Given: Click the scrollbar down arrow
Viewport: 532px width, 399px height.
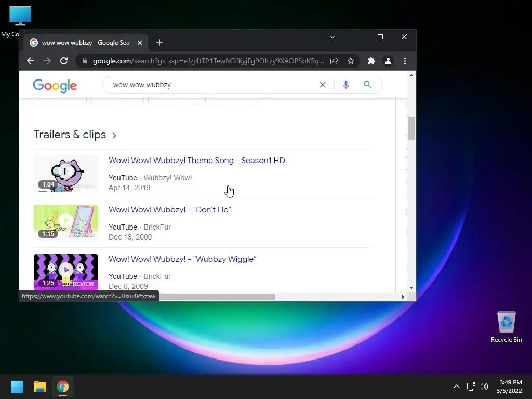Looking at the screenshot, I should point(411,288).
